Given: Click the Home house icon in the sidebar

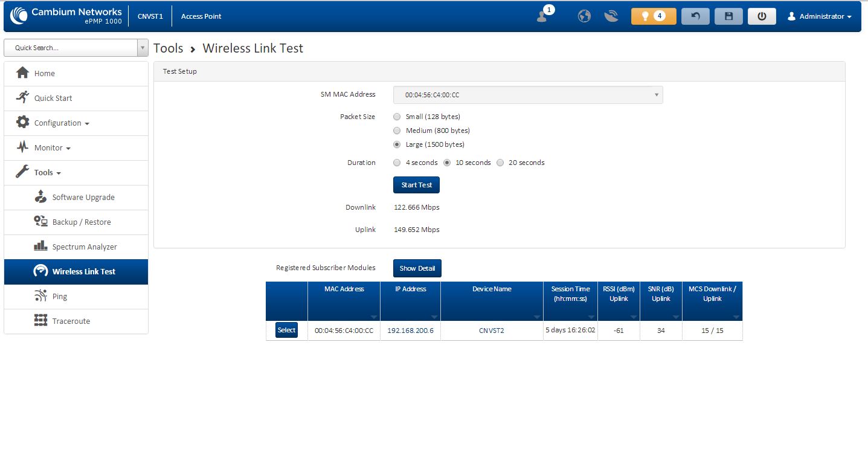Looking at the screenshot, I should pyautogui.click(x=23, y=73).
